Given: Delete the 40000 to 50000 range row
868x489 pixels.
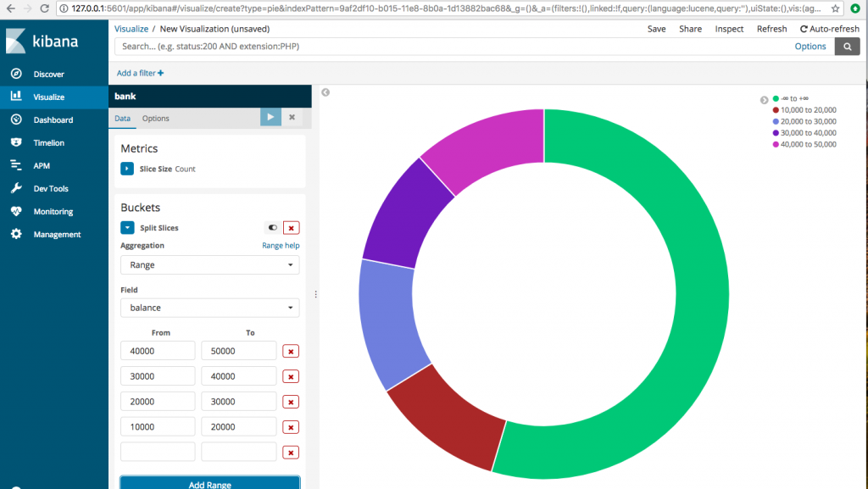Looking at the screenshot, I should [x=291, y=351].
